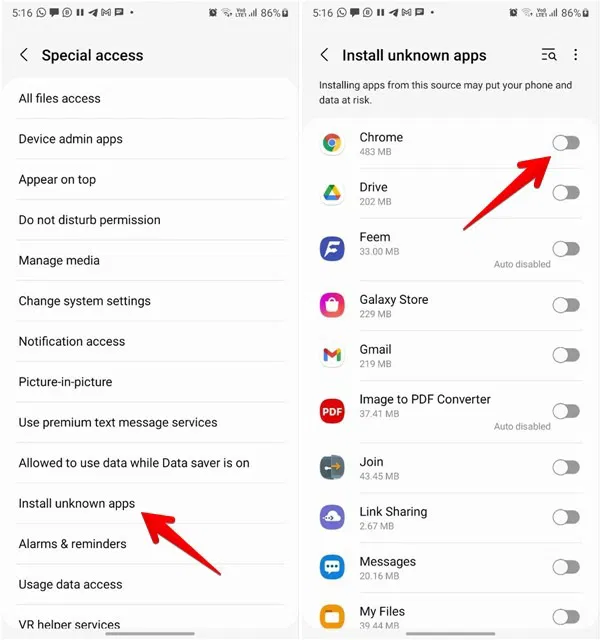Open the search and filter list icon
The width and height of the screenshot is (600, 640).
(548, 55)
